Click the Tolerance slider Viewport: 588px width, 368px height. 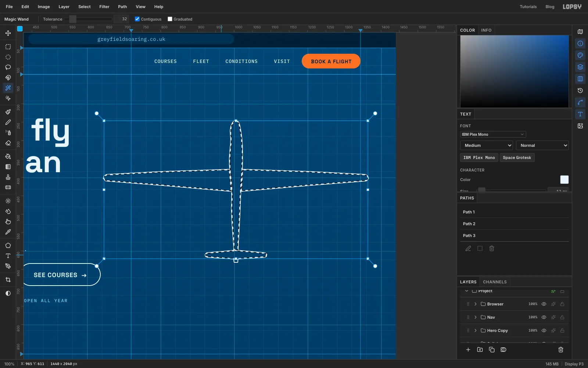pos(88,19)
